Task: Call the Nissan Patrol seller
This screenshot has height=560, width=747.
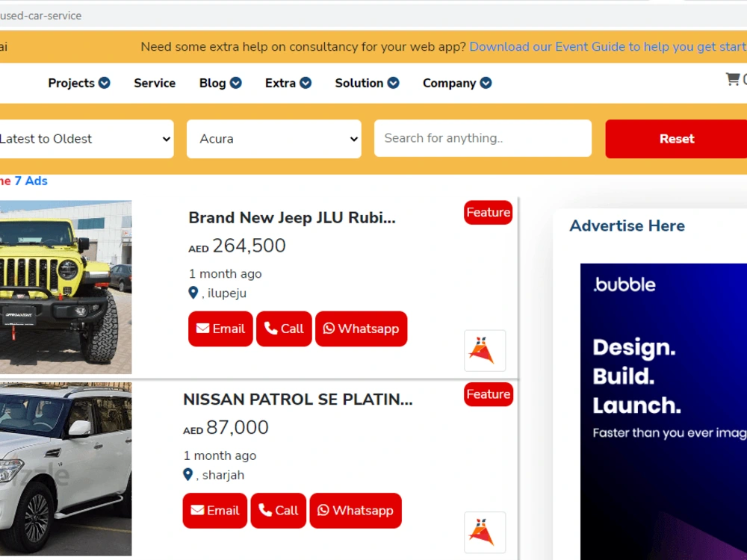Action: coord(278,511)
